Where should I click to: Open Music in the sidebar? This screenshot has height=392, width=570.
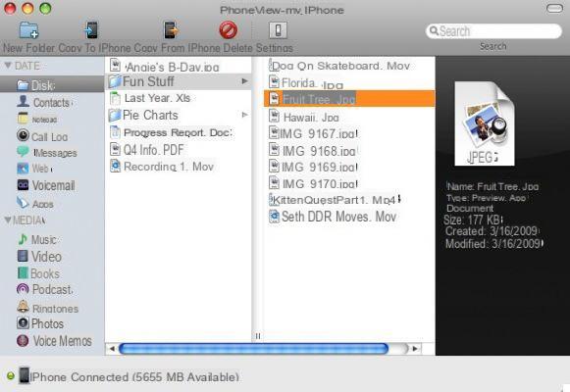pyautogui.click(x=36, y=239)
